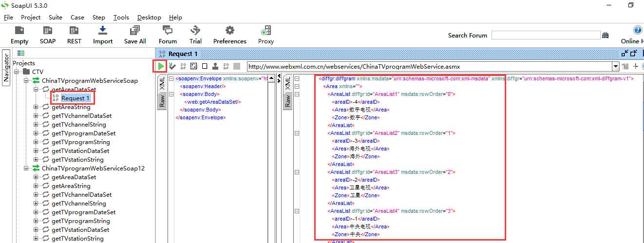Click the second window-arrow icon in Request 1 title bar

[x=634, y=54]
